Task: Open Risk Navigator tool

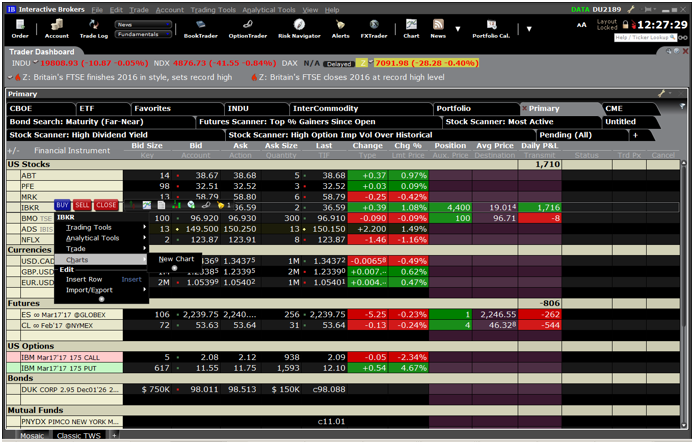Action: (x=299, y=29)
